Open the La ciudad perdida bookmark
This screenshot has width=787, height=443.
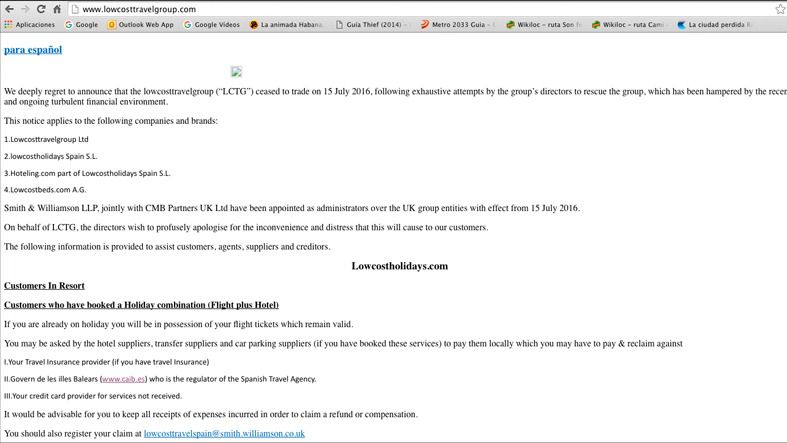(714, 25)
